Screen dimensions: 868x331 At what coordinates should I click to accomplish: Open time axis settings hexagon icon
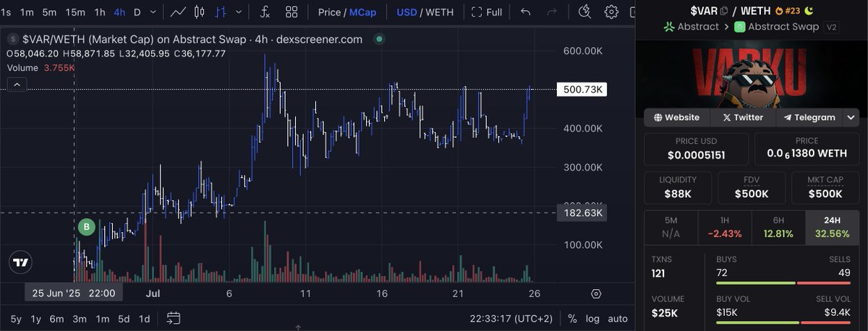pos(596,293)
